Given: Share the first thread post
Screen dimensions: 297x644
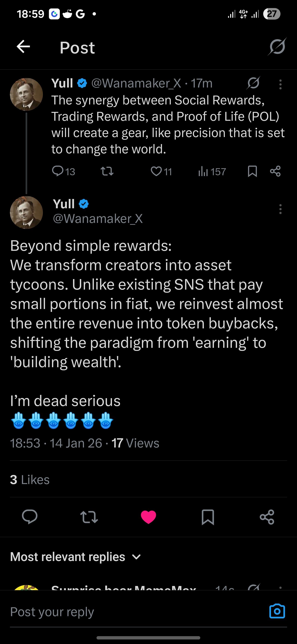Looking at the screenshot, I should tap(275, 172).
